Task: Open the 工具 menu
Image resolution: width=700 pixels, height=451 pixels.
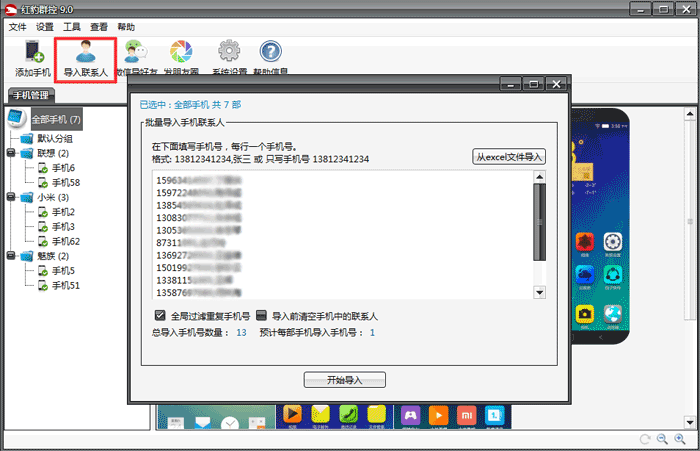Action: [72, 27]
